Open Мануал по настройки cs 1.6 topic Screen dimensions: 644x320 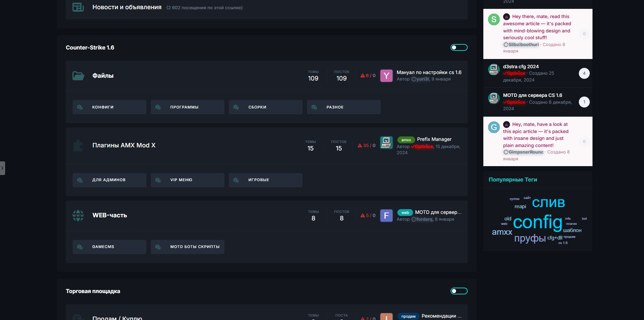pos(429,72)
